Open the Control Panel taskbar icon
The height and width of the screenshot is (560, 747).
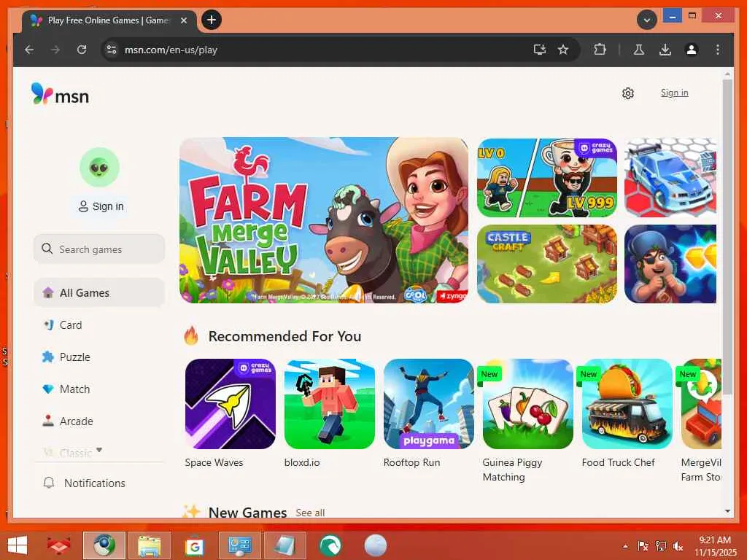239,545
